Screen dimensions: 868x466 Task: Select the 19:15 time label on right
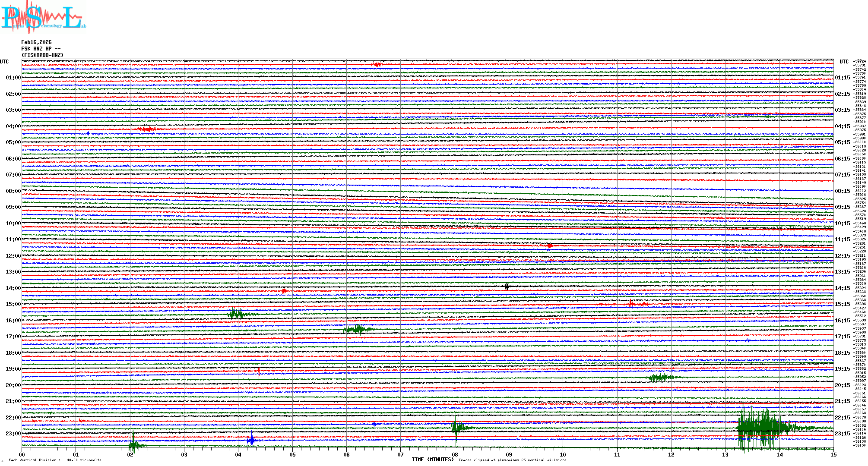click(x=842, y=369)
